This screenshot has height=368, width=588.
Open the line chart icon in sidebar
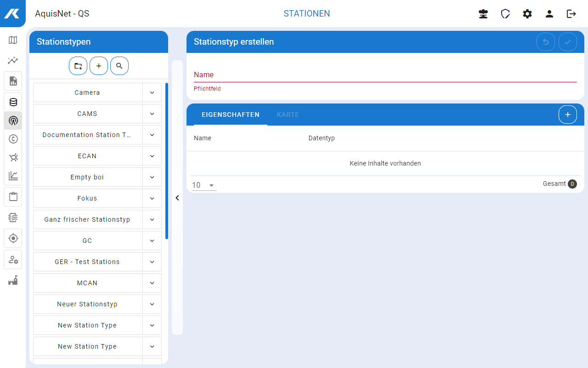13,175
